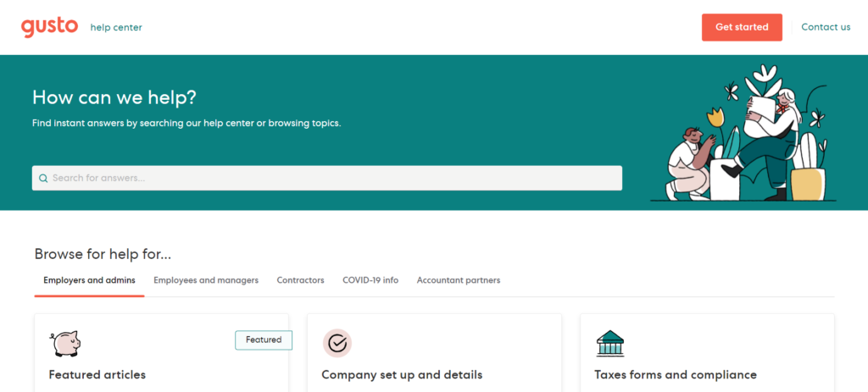Screen dimensions: 868x392
Task: Open the COVID-19 info tab
Action: pyautogui.click(x=370, y=280)
